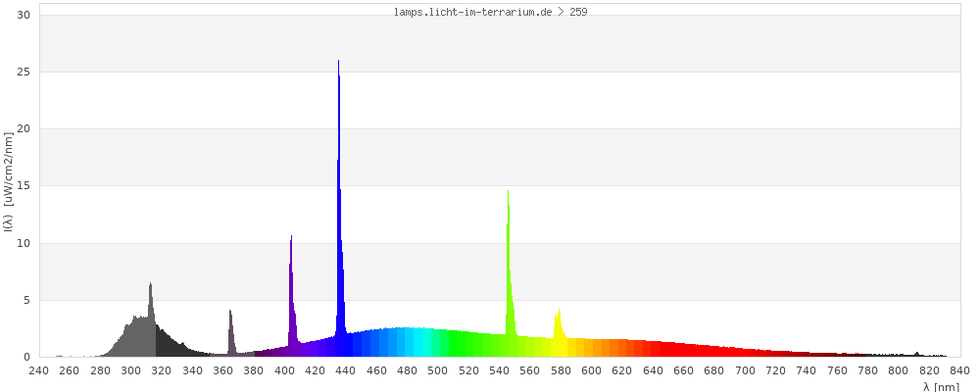Screen dimensions: 980x392
Task: Click the λ [nm] x-axis label
Action: [x=940, y=387]
